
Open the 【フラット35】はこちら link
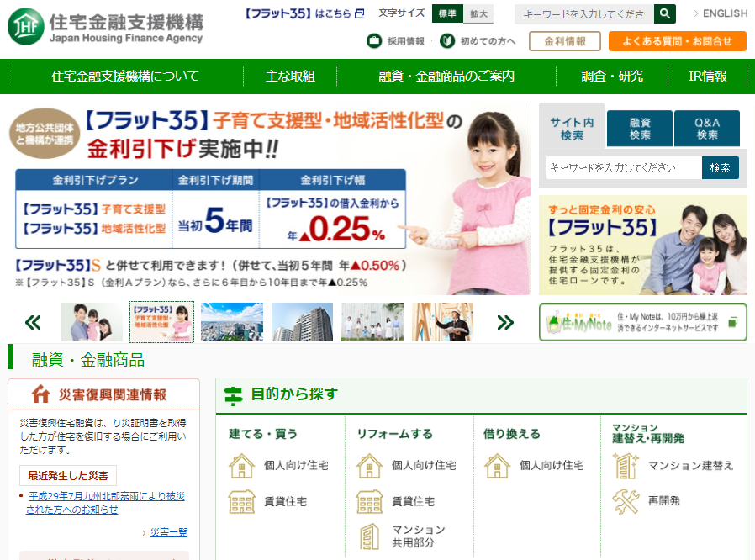[x=298, y=13]
